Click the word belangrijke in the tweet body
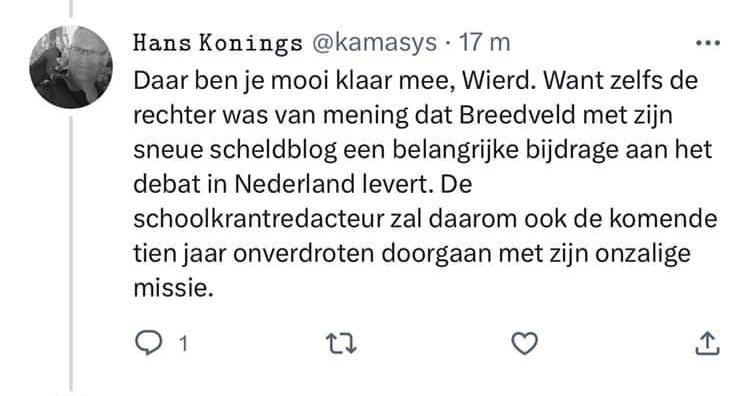752x396 pixels. point(456,150)
